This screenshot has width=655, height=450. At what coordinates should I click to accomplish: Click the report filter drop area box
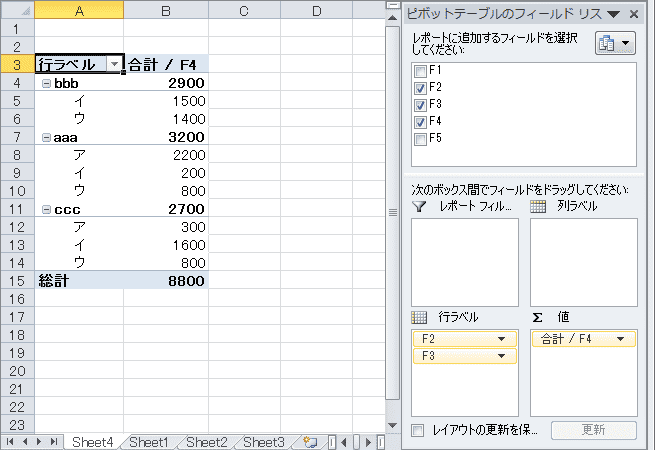[x=465, y=262]
